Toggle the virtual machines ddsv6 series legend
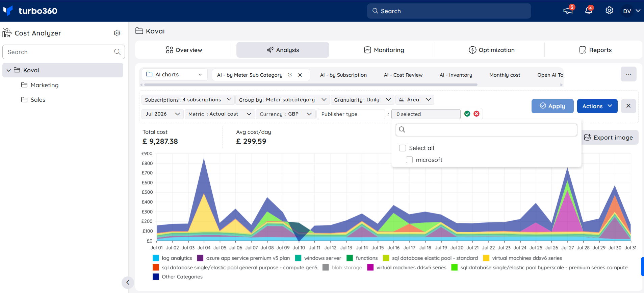 [x=522, y=258]
